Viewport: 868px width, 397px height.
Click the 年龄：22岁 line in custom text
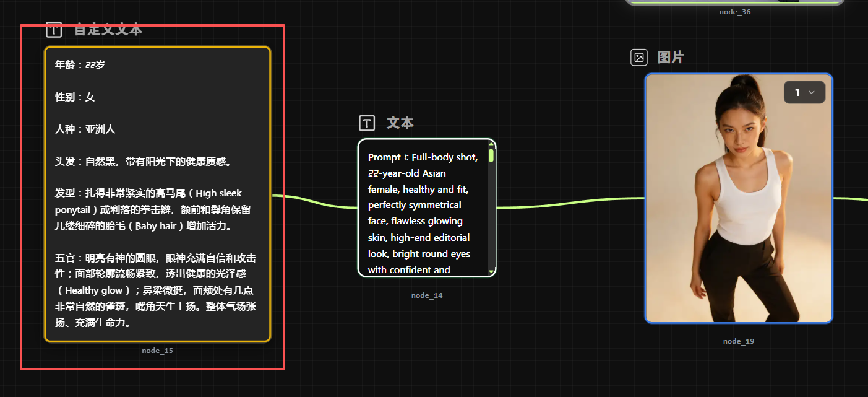tap(80, 64)
